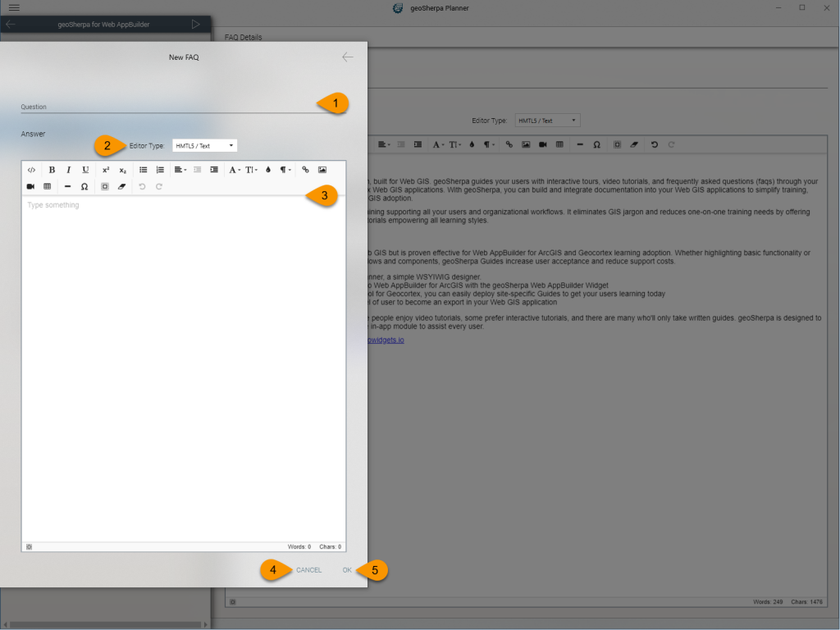Image resolution: width=840 pixels, height=630 pixels.
Task: Click OK to save the new FAQ
Action: click(347, 570)
